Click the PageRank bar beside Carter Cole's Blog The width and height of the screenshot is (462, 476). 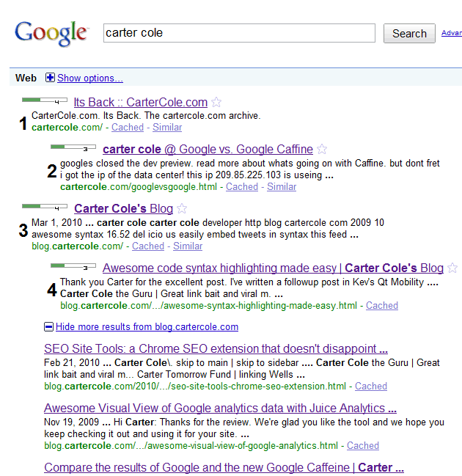coord(45,207)
